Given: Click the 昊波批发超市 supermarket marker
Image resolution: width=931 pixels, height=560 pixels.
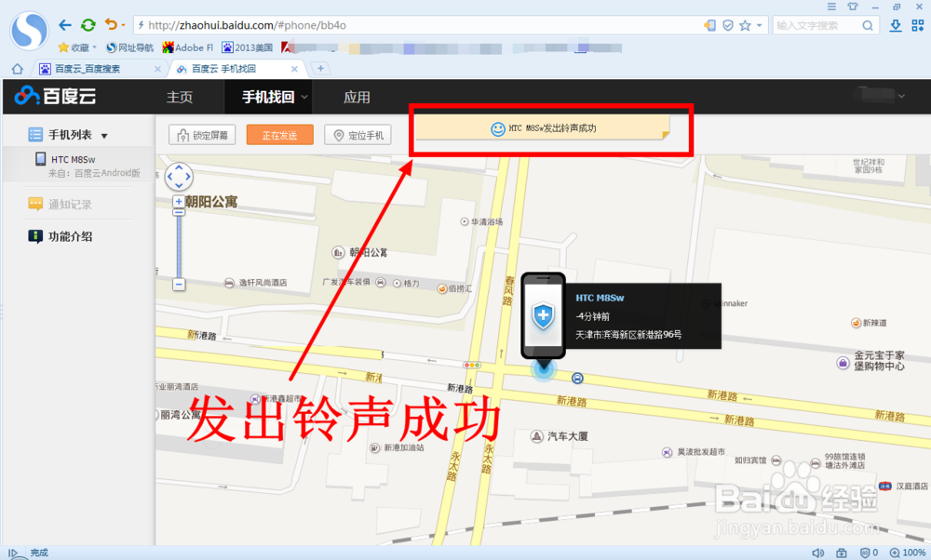Looking at the screenshot, I should click(x=667, y=452).
